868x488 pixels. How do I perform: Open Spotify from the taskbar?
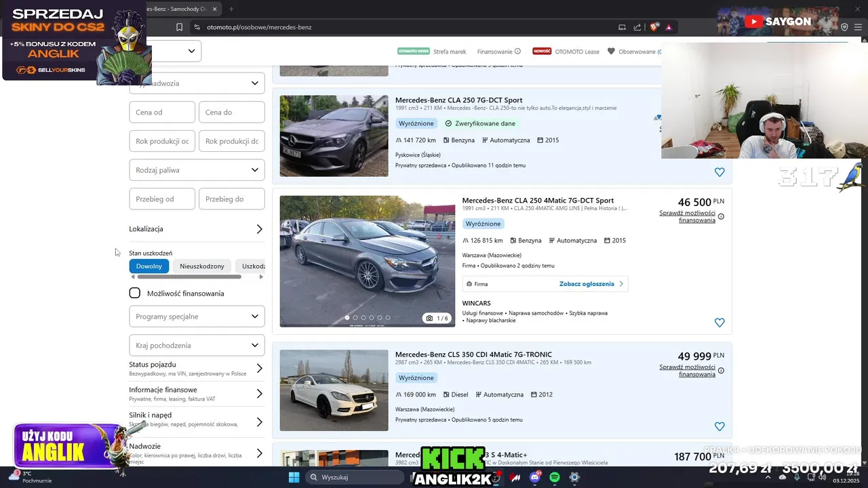pos(555,477)
